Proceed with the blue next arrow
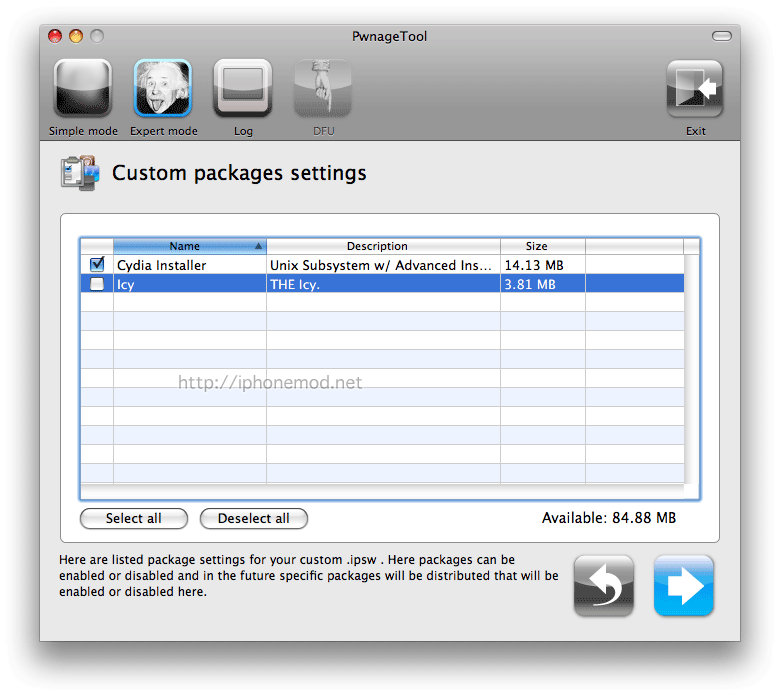780x696 pixels. [x=683, y=586]
